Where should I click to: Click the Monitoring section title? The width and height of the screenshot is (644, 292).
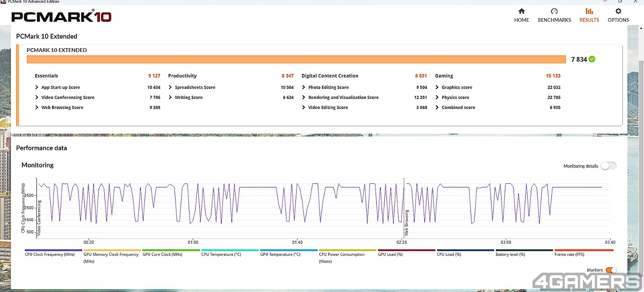tap(37, 165)
